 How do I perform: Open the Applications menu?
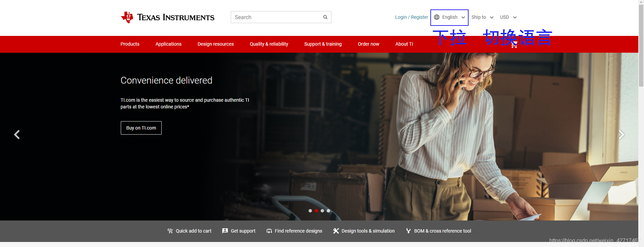(168, 44)
